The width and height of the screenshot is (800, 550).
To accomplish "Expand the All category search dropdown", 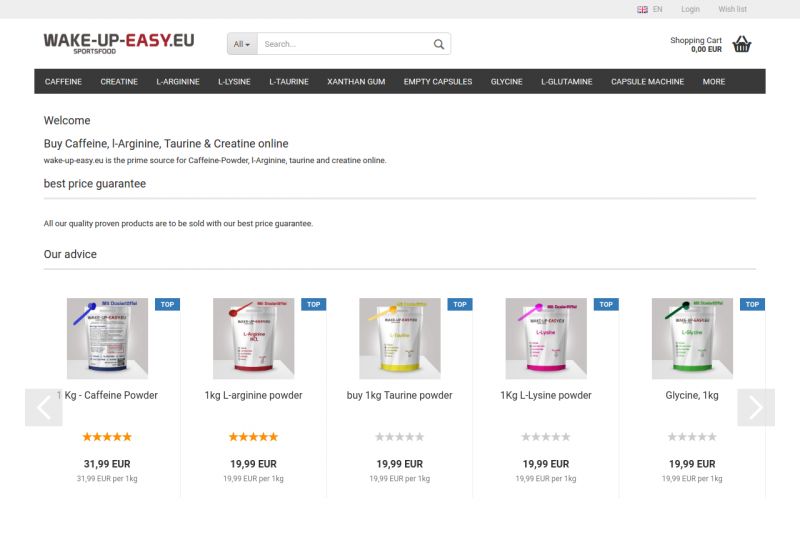I will coord(242,44).
